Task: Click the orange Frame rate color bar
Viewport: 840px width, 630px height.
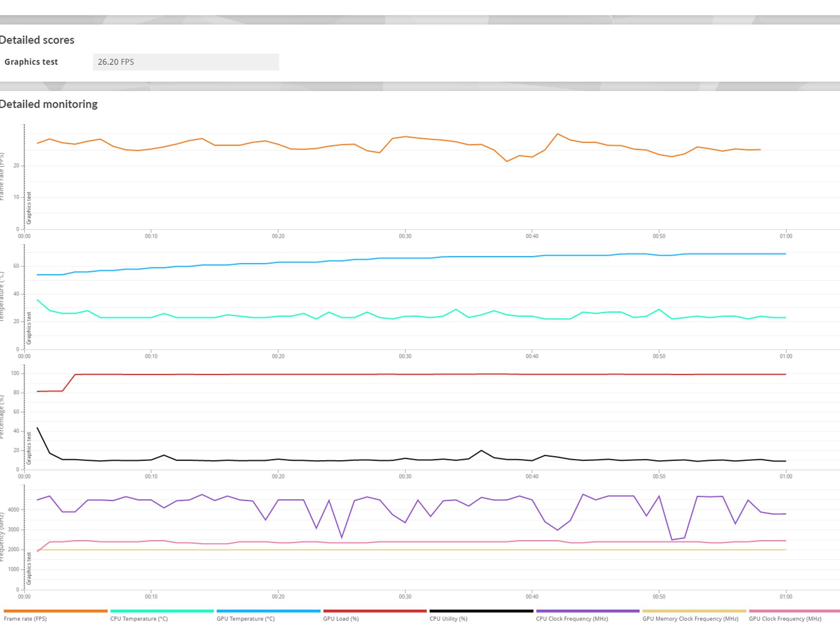Action: click(56, 611)
